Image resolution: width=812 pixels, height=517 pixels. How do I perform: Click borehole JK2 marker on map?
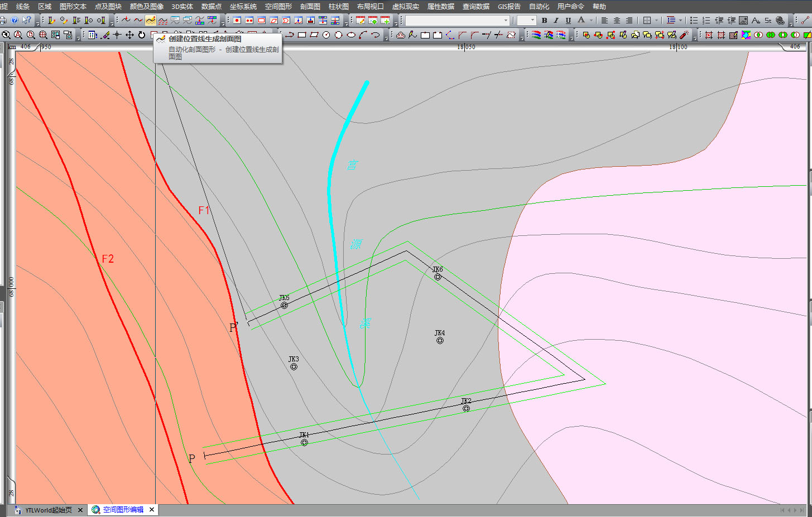click(466, 408)
